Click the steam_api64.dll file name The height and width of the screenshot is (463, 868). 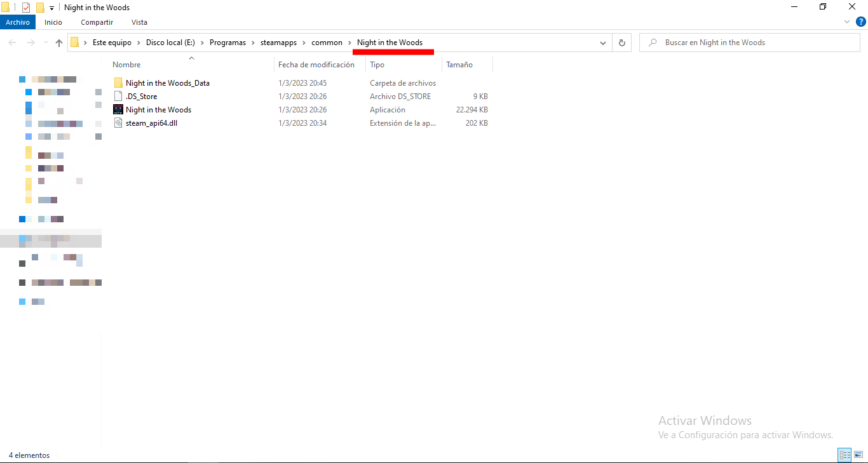(x=151, y=123)
